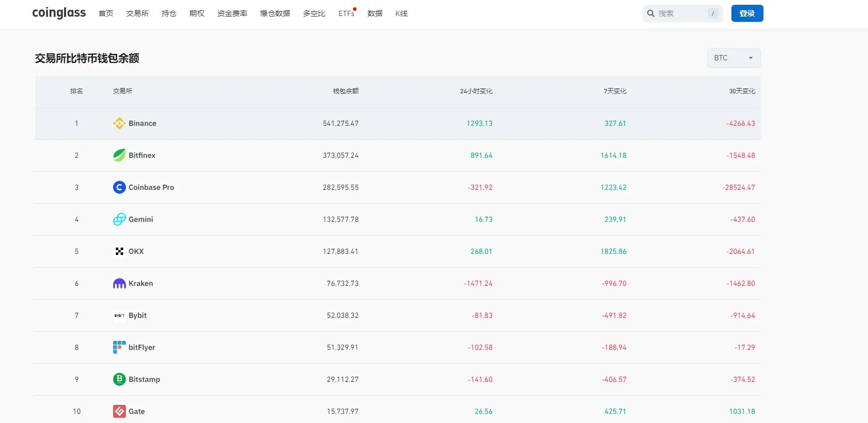
Task: Click Coinbase Pro 30-day change -28524.47
Action: click(x=739, y=187)
